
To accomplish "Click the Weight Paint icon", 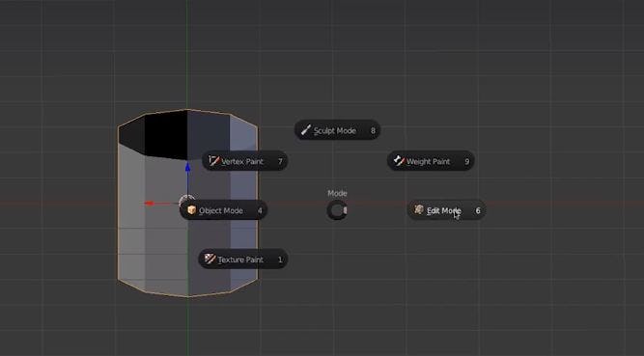I will coord(399,160).
